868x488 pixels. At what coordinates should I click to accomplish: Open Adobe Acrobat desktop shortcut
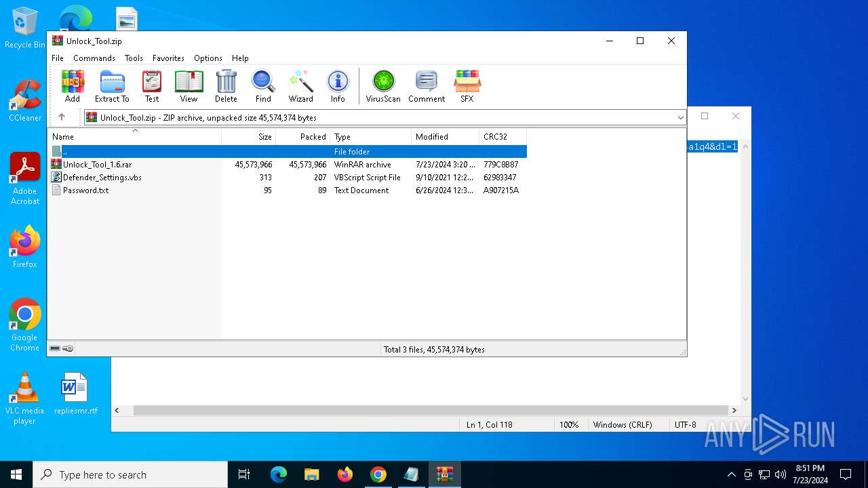[25, 178]
